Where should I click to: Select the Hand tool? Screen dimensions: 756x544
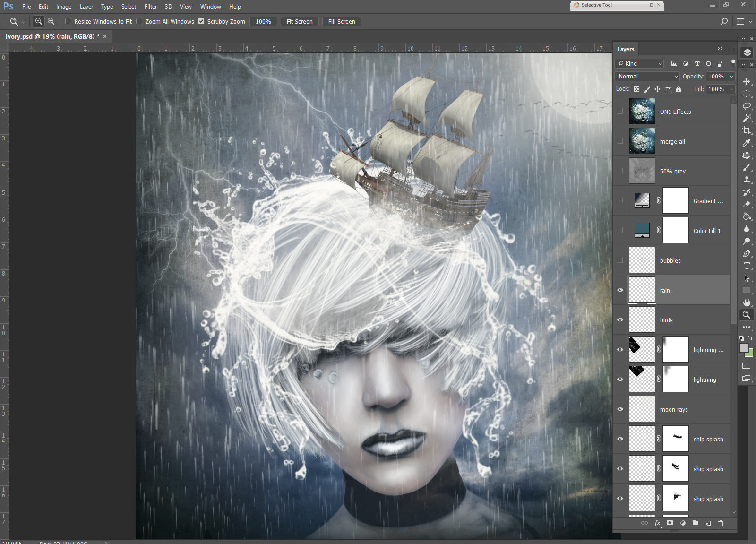[747, 302]
